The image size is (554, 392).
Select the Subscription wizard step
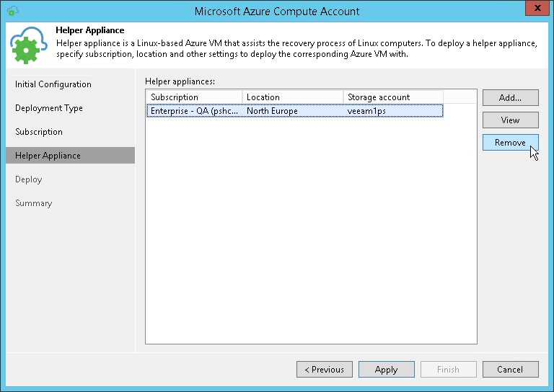click(39, 132)
